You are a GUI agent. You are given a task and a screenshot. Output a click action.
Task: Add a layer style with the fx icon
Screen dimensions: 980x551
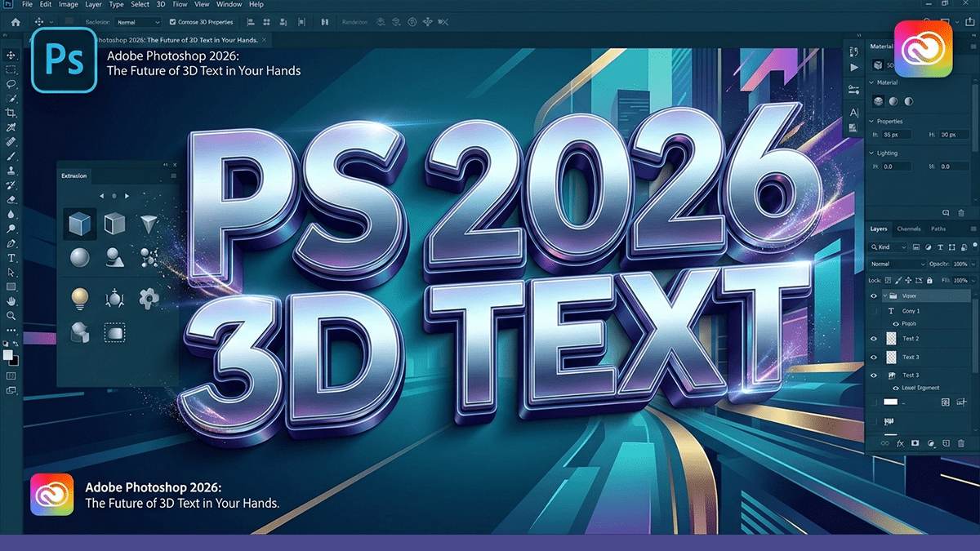coord(900,443)
